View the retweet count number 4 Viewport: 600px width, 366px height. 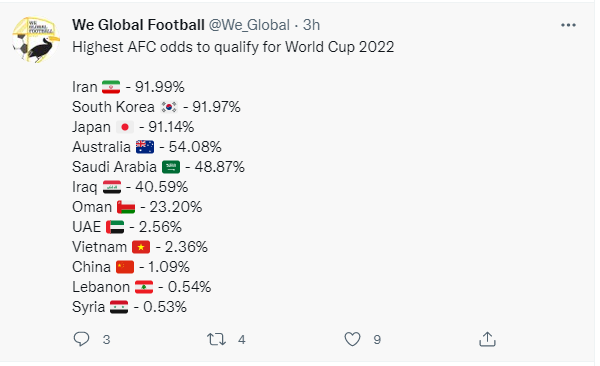point(241,340)
